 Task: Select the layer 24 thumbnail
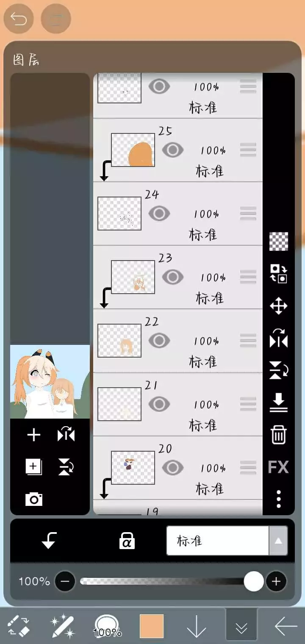[119, 214]
